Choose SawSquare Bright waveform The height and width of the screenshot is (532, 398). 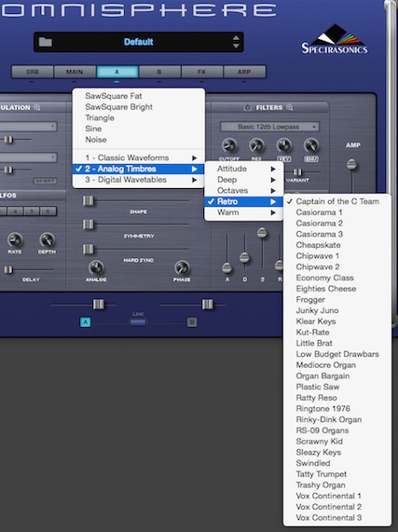139,107
